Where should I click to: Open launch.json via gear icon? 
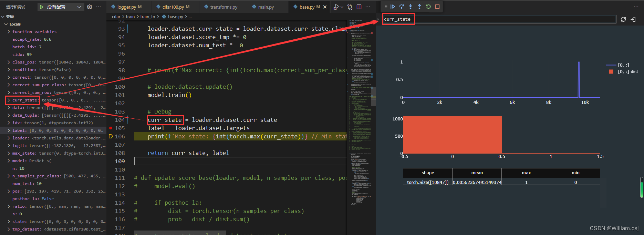(x=90, y=7)
